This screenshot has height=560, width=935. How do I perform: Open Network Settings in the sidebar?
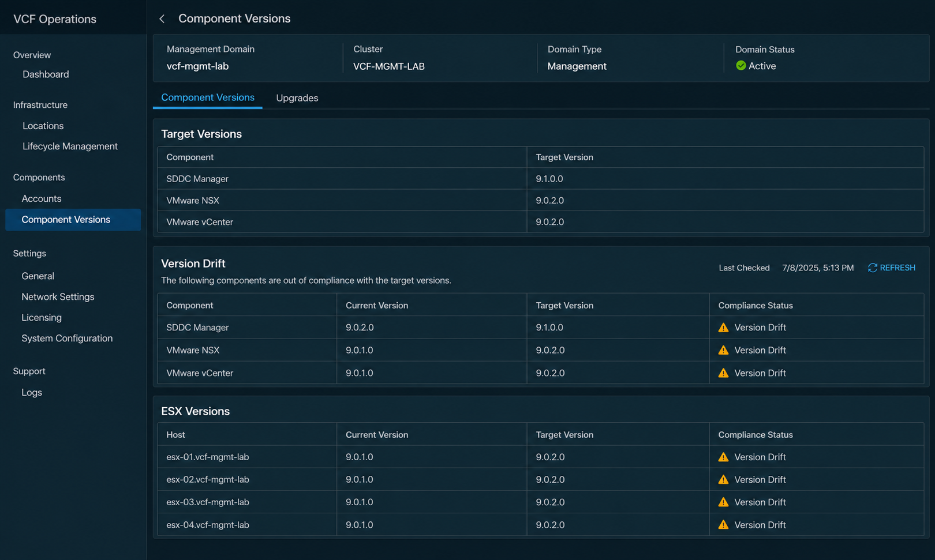click(x=58, y=297)
